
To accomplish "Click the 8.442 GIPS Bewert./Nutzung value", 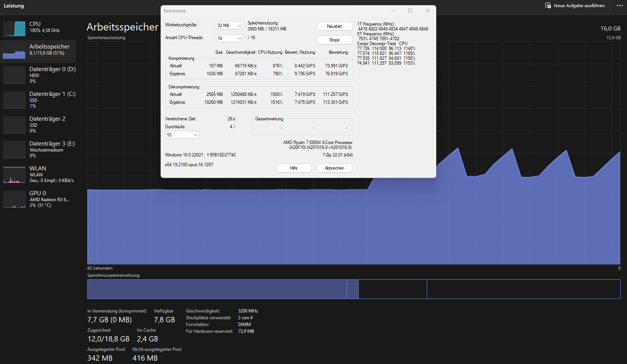I will (x=305, y=66).
